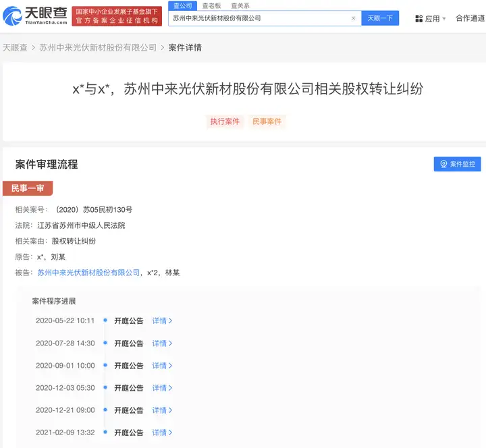Screen dimensions: 486x448
Task: Open defendant link 苏州中来光伏新材股份有限公司
Action: tap(88, 273)
